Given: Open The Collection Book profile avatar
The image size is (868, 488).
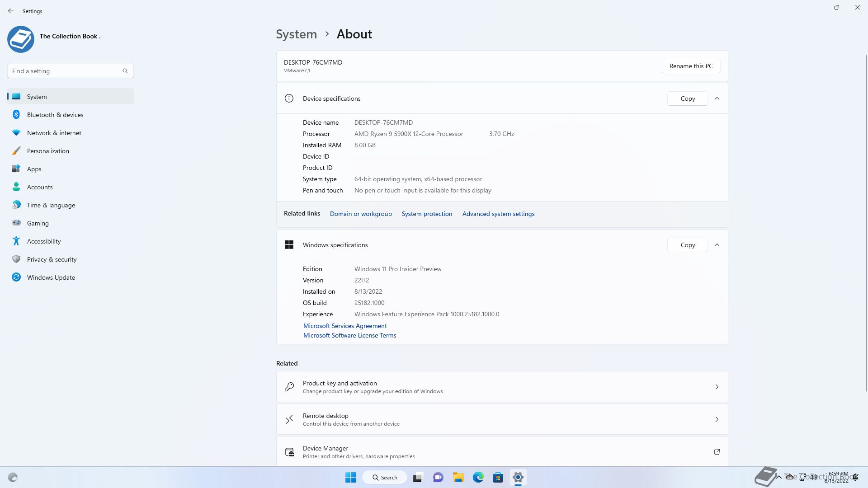Looking at the screenshot, I should [x=21, y=39].
